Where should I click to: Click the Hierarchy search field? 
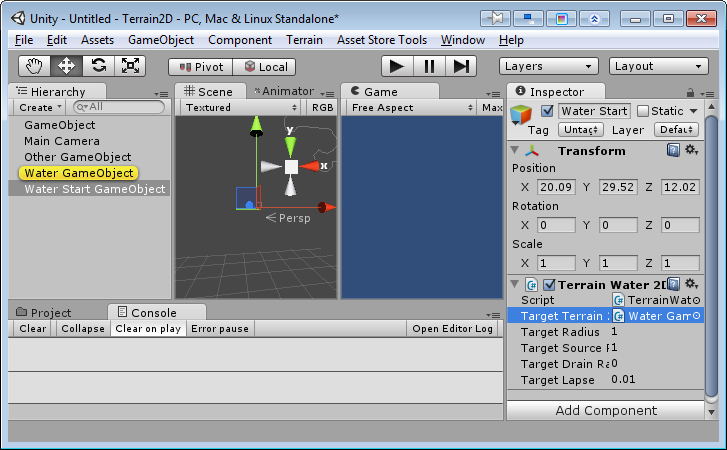119,107
